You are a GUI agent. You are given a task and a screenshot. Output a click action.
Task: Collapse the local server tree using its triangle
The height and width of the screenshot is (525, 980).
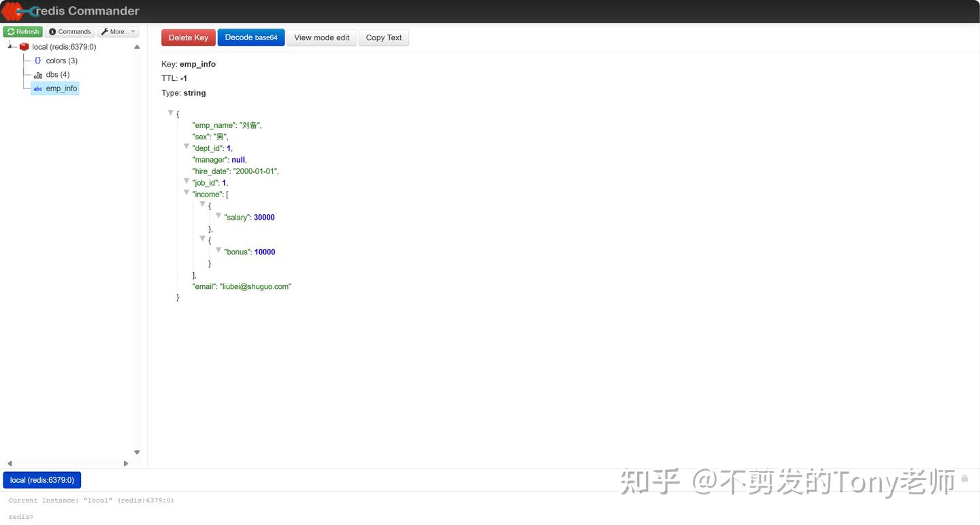pyautogui.click(x=10, y=45)
